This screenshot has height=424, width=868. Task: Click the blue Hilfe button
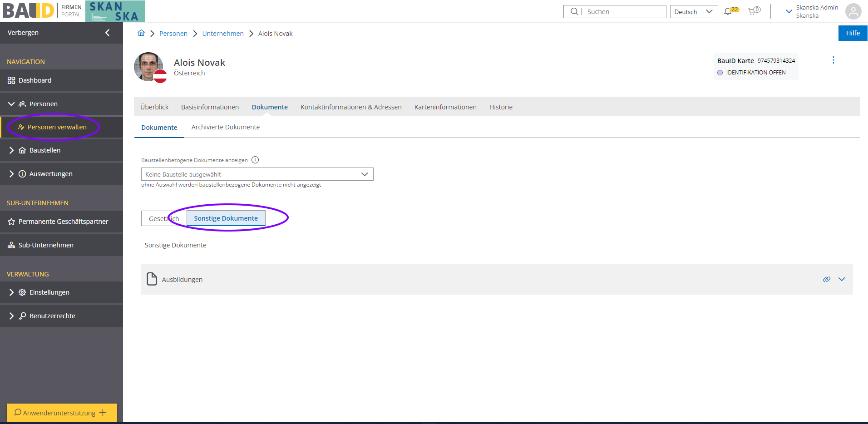tap(853, 33)
